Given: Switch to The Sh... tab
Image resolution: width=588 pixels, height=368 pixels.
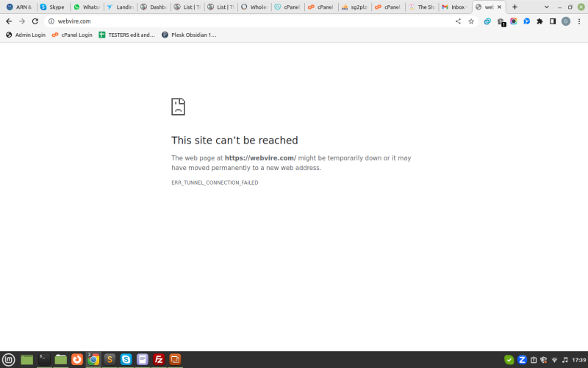Looking at the screenshot, I should tap(421, 7).
